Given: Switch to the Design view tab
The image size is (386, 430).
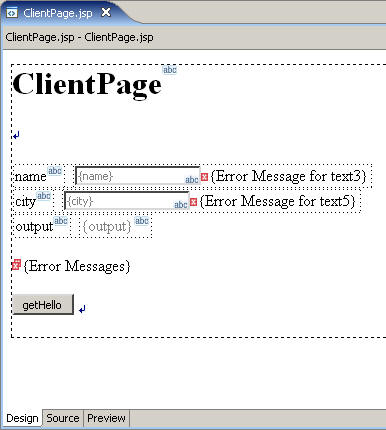Looking at the screenshot, I should click(22, 418).
